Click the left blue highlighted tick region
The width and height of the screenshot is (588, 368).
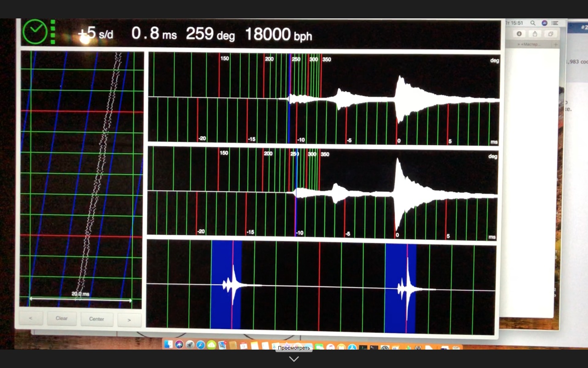226,285
